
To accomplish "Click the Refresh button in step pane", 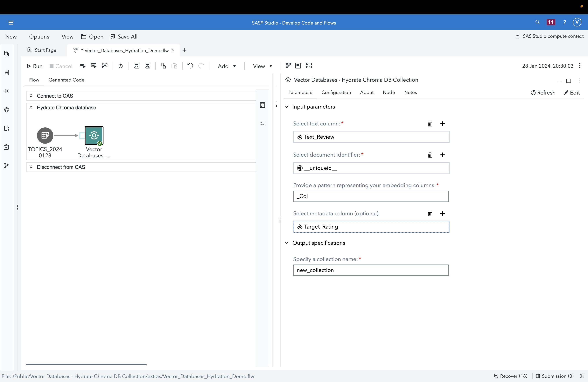I will (x=543, y=93).
